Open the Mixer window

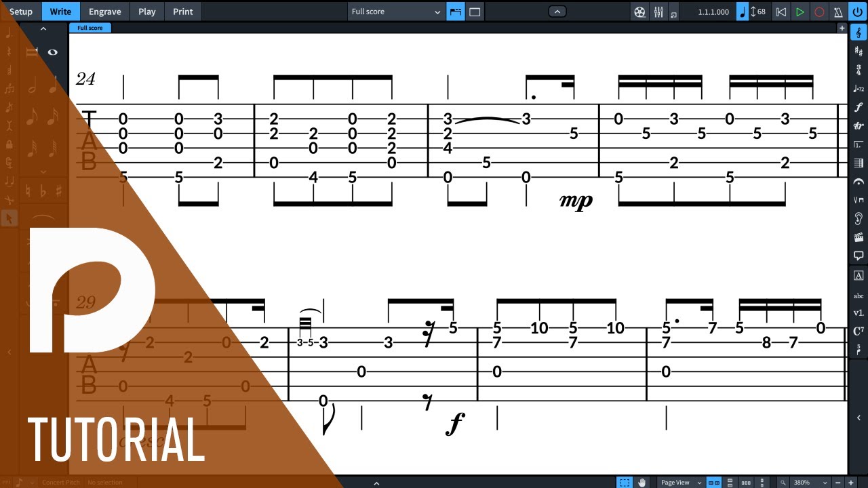[x=658, y=12]
